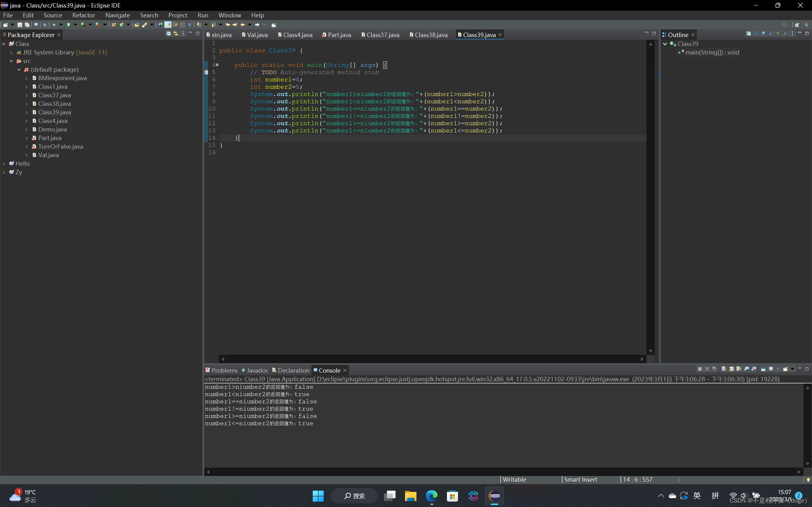
Task: Open the Refactor menu
Action: (83, 15)
